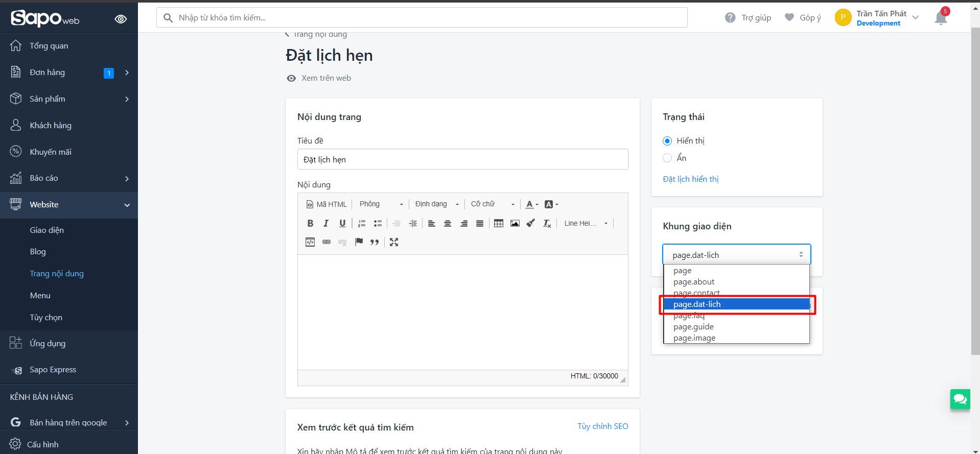Image resolution: width=980 pixels, height=454 pixels.
Task: Click Góp ý feedback button
Action: point(803,18)
